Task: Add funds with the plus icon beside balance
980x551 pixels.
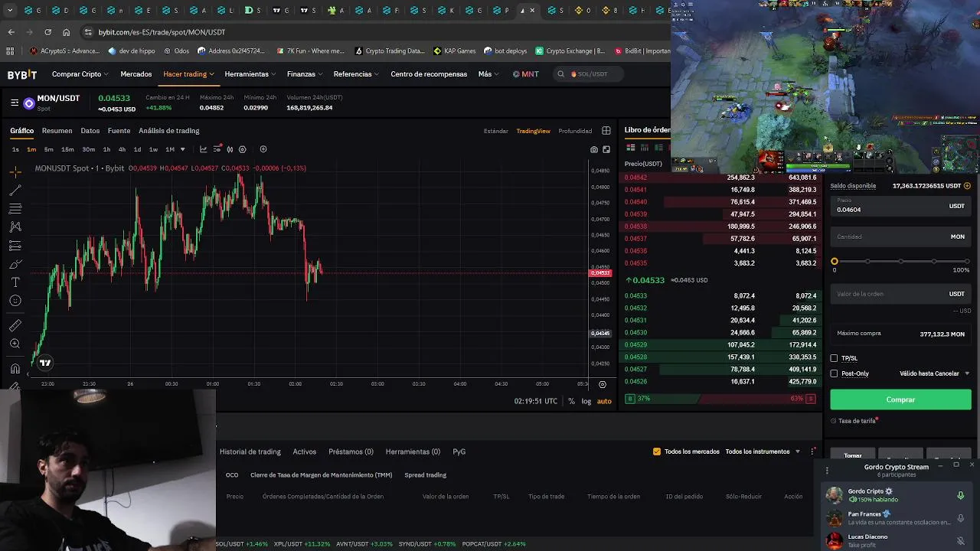Action: [x=967, y=186]
